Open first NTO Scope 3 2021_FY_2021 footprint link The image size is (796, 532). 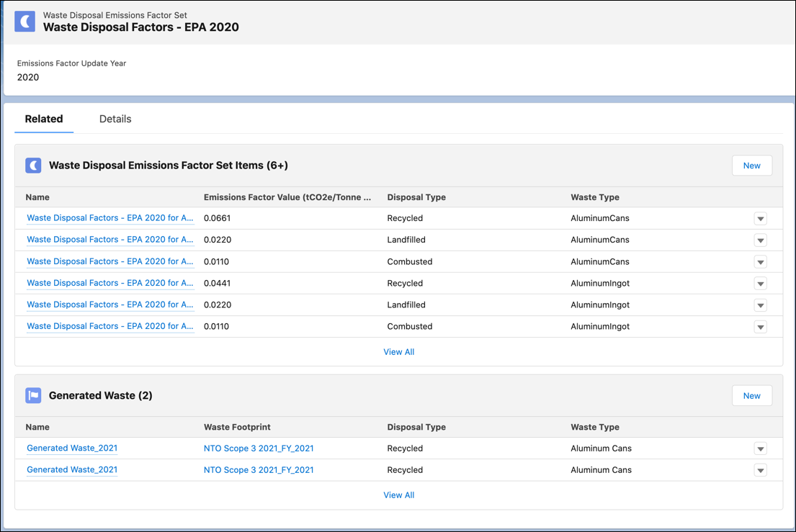tap(259, 448)
